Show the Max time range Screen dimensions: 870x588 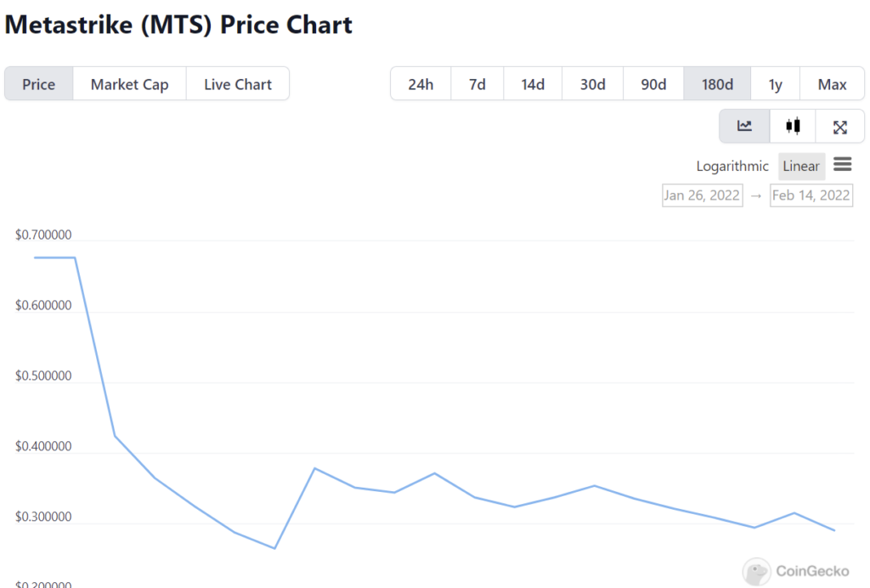(x=832, y=84)
